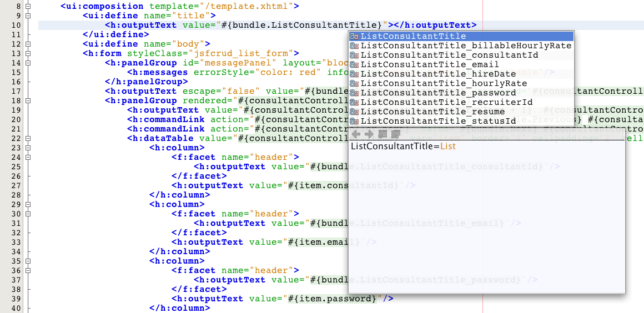Screen dimensions: 644x313
Task: Click the icon beside ListConsultantTitle_email suggestion
Action: (x=354, y=65)
